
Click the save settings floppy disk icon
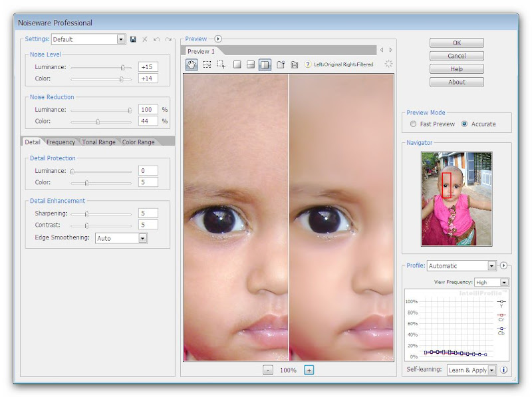click(133, 40)
